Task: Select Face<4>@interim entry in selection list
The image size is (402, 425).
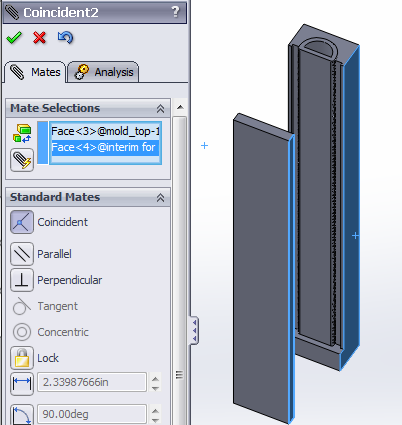Action: (x=105, y=147)
